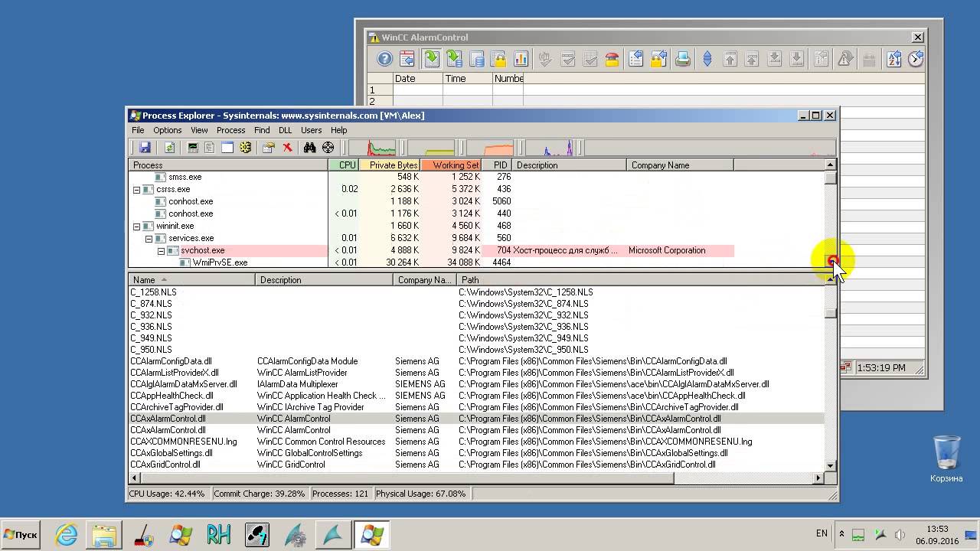Click the CPU Usage status bar entry
The width and height of the screenshot is (980, 551).
(x=167, y=494)
